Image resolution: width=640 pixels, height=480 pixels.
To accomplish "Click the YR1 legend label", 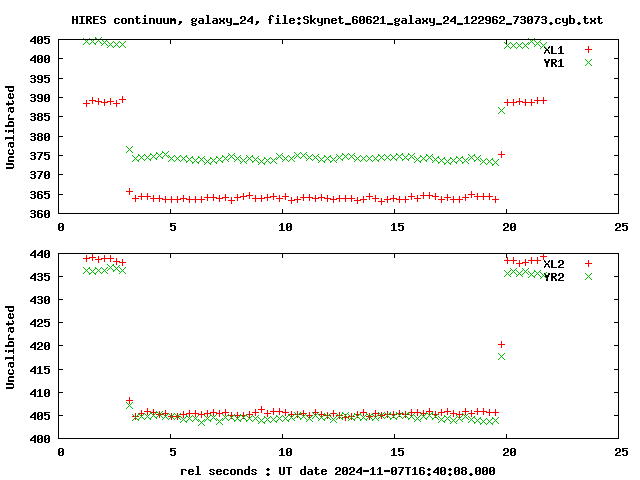I will [553, 63].
